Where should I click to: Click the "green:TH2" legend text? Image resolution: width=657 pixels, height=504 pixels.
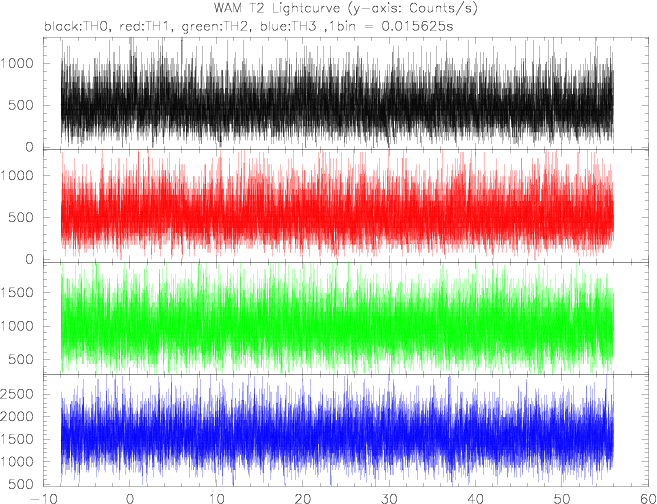click(x=217, y=27)
